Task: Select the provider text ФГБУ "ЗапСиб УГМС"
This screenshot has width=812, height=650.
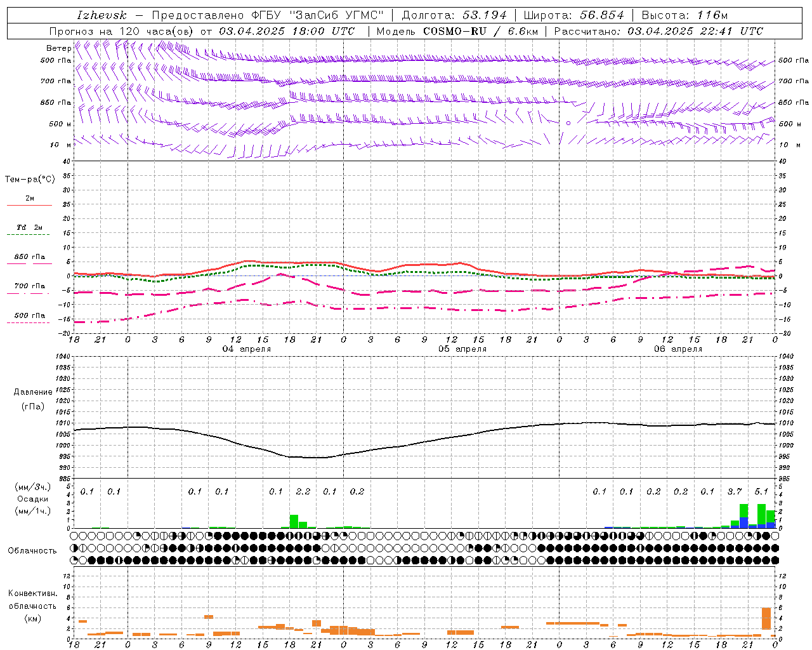Action: [319, 15]
